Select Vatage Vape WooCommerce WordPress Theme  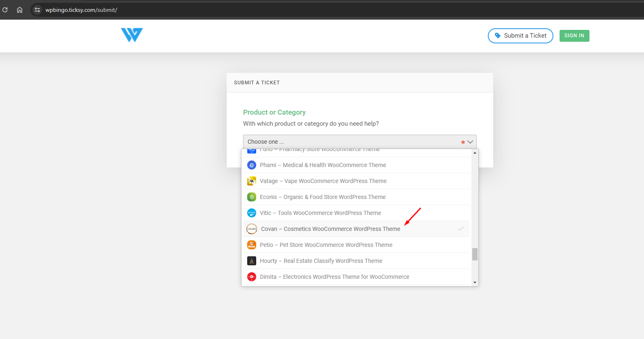point(357,181)
